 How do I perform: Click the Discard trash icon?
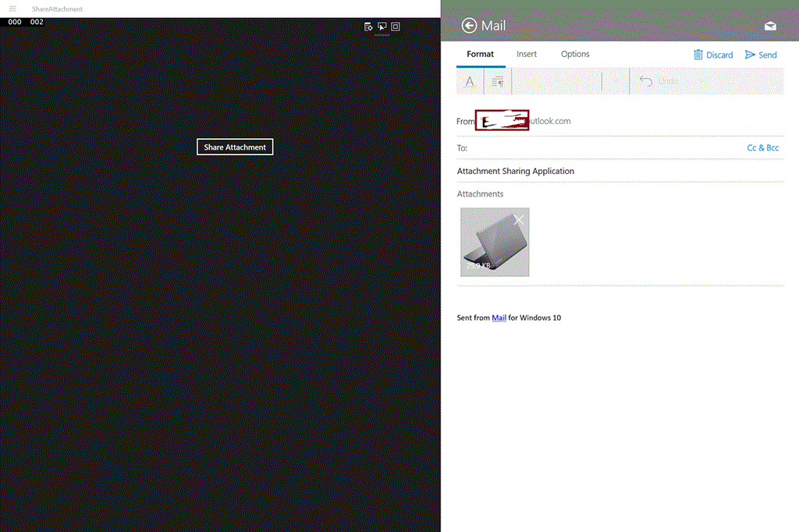click(698, 55)
